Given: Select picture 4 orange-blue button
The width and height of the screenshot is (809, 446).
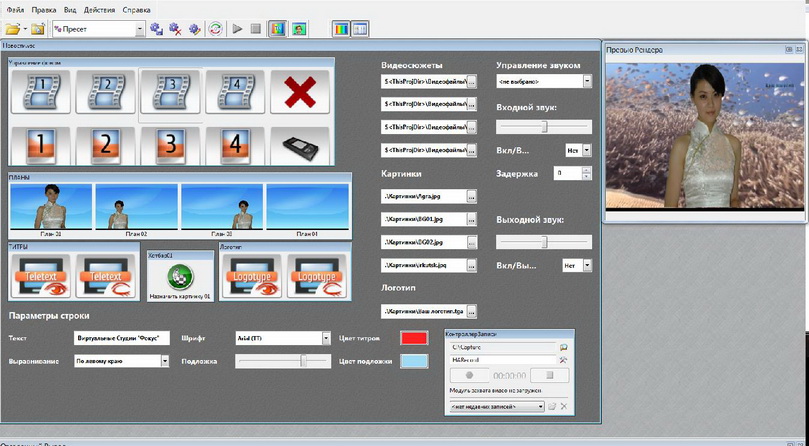Looking at the screenshot, I should point(235,144).
